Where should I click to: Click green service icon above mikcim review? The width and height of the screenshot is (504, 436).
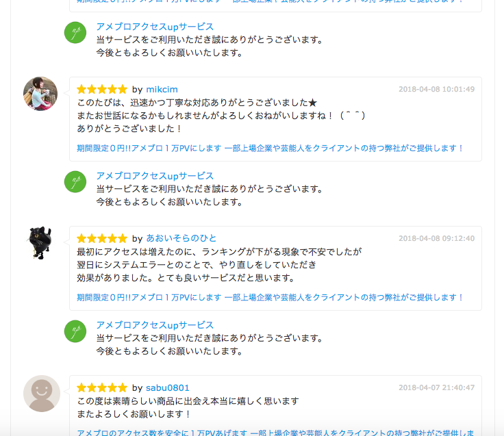75,32
